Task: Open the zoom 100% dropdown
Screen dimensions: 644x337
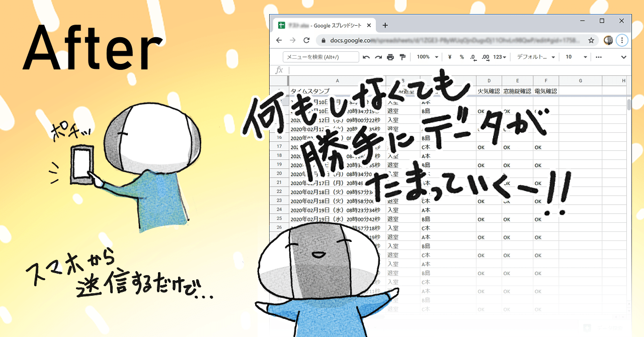Action: coord(428,57)
